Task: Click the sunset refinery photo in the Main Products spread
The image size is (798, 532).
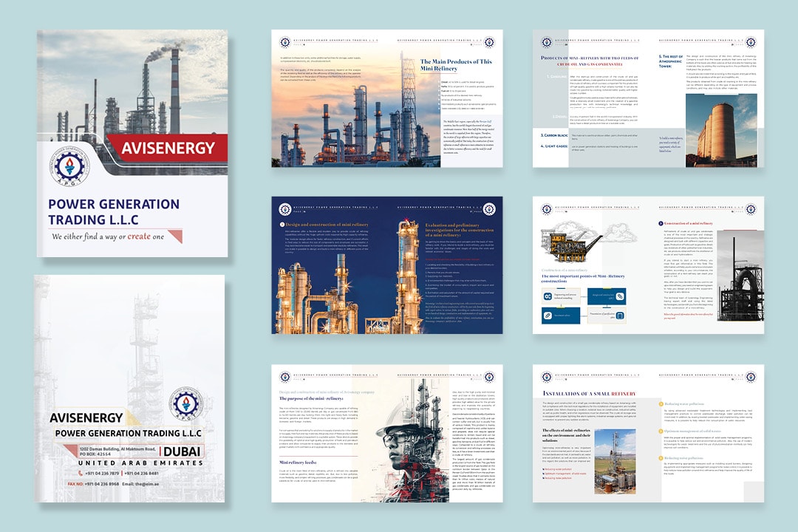Action: 356,108
